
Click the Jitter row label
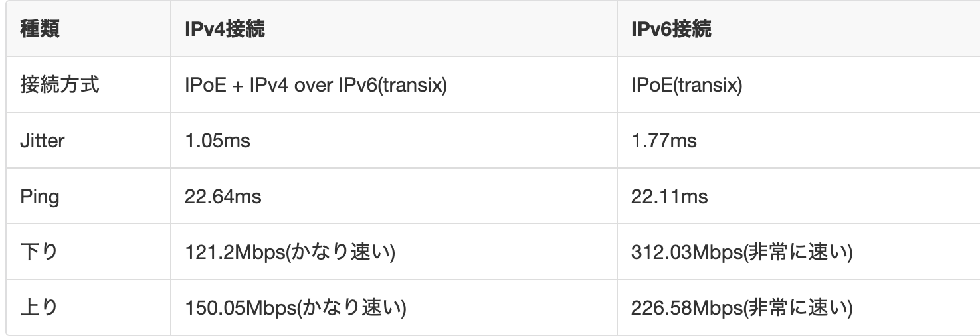pyautogui.click(x=43, y=141)
